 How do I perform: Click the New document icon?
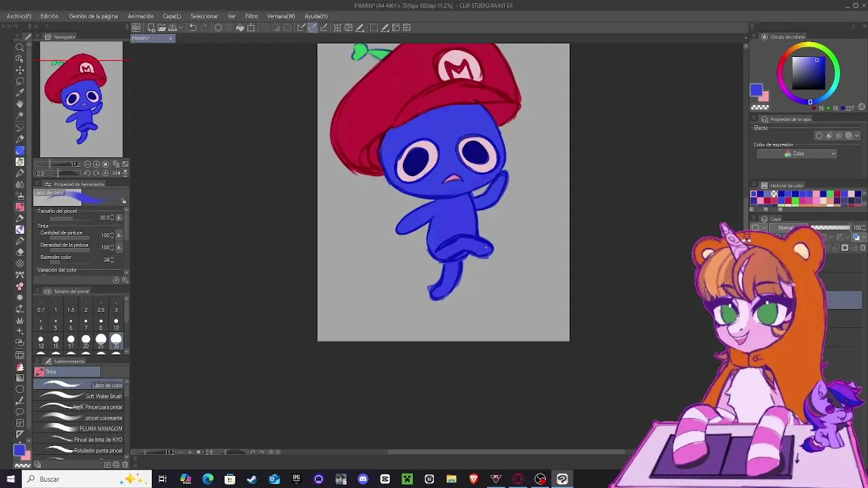coord(151,28)
